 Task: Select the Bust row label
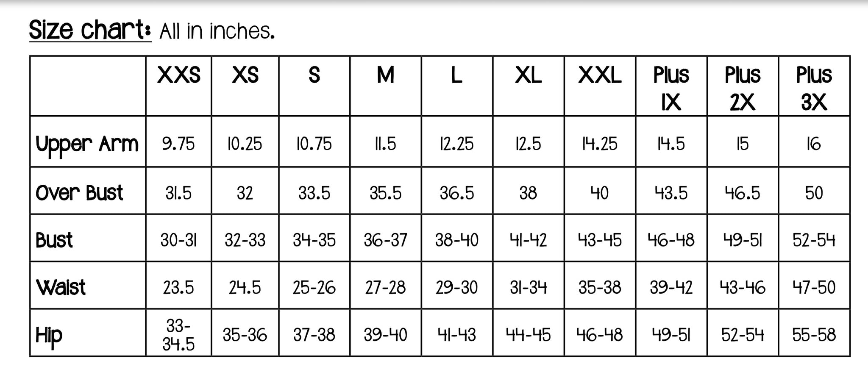(x=54, y=240)
